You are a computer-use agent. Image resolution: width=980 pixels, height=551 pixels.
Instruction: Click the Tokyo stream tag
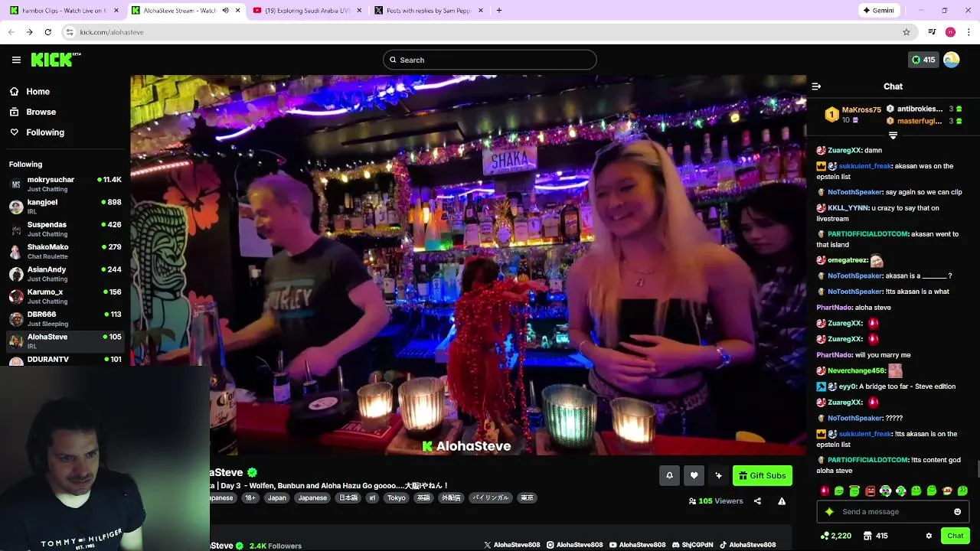tap(397, 497)
